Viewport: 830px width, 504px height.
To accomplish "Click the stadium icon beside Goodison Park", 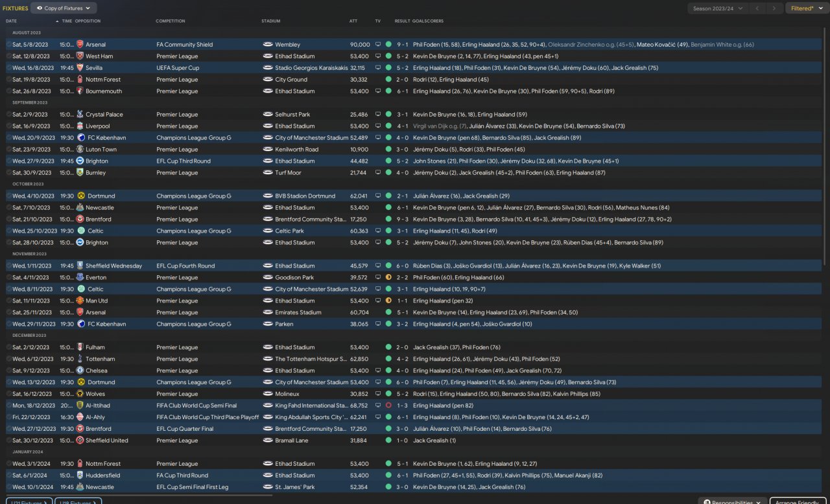I will pos(268,278).
